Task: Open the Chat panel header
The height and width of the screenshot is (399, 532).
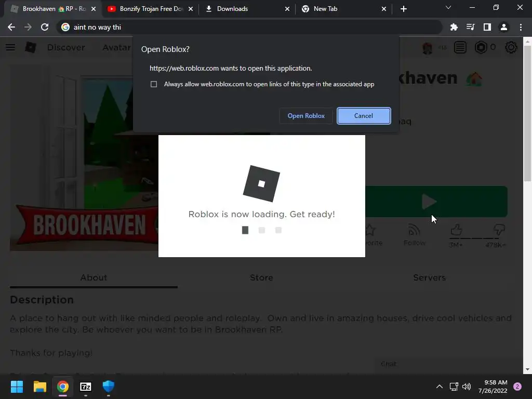Action: [x=448, y=364]
